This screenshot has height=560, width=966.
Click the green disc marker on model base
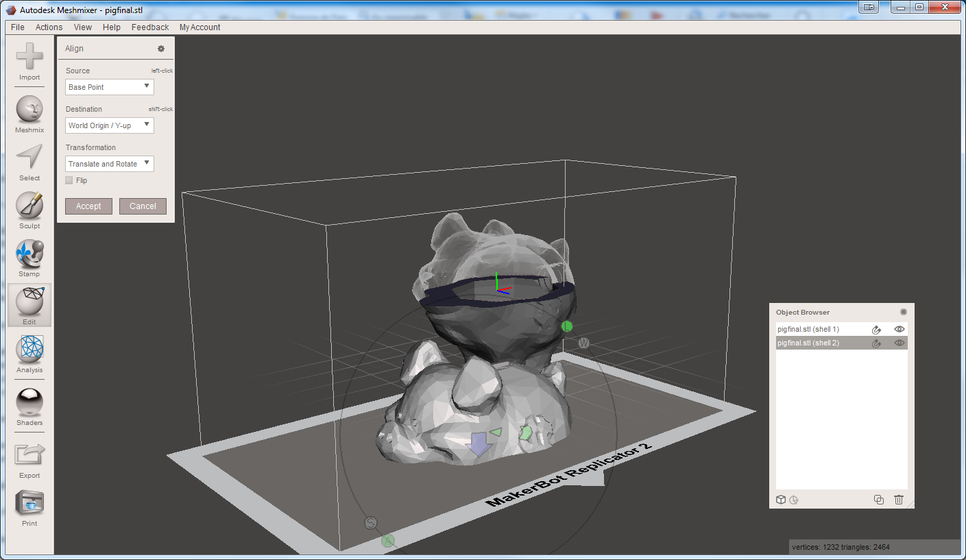pyautogui.click(x=525, y=433)
